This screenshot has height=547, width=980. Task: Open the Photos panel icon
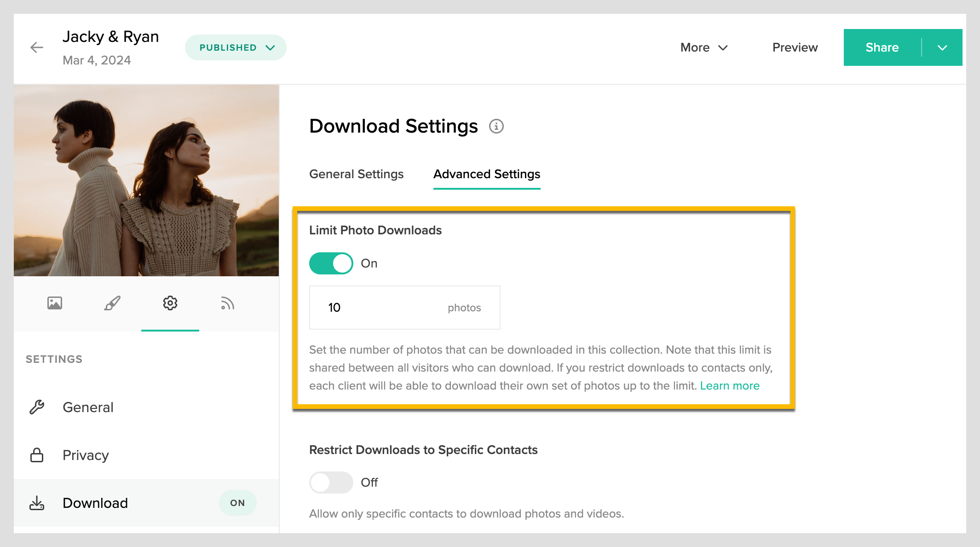point(54,303)
